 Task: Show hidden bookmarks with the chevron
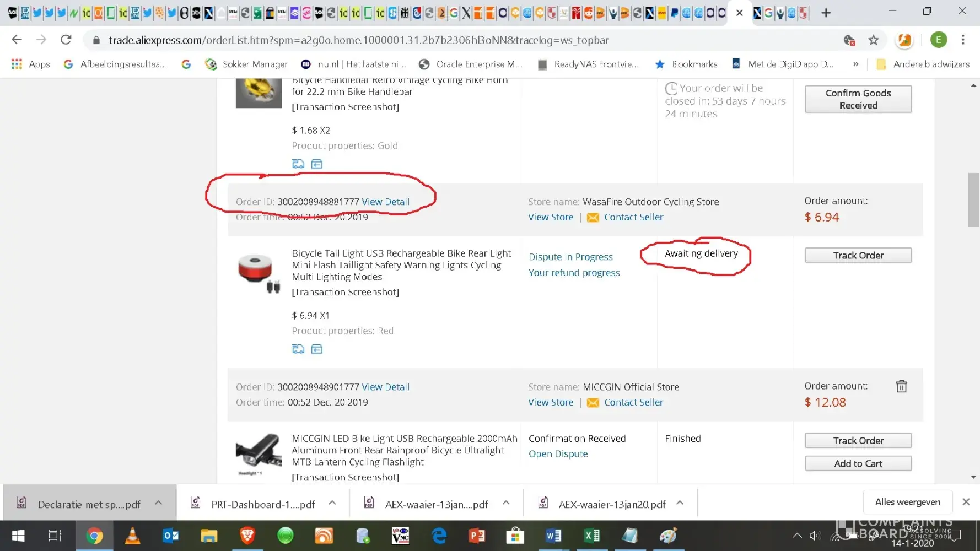(855, 64)
